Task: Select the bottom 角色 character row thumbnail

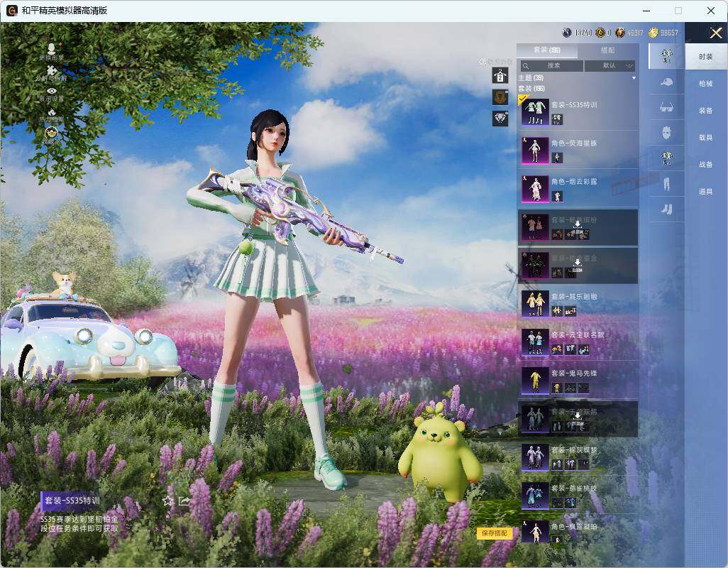Action: tap(535, 532)
